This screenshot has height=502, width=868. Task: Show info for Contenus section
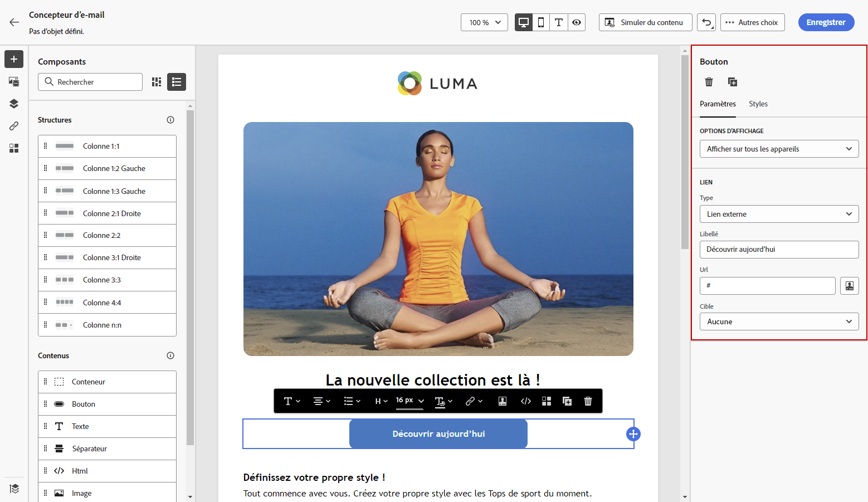(x=170, y=355)
